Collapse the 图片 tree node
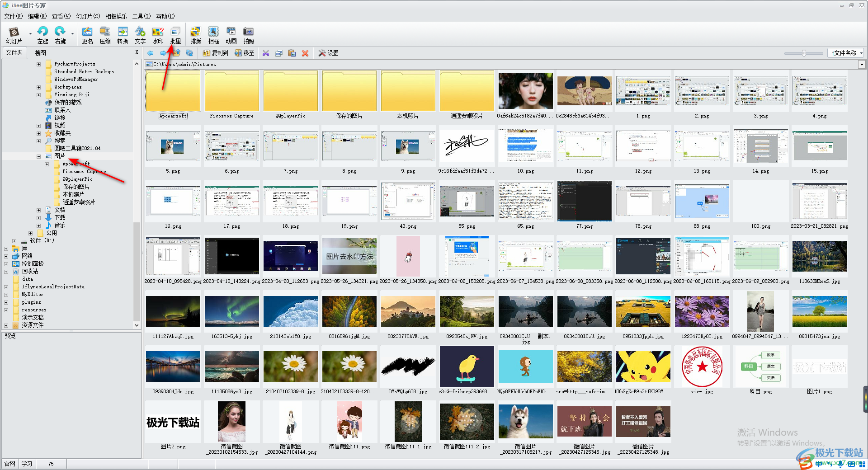Screen dimensions: 868x470 pos(38,156)
